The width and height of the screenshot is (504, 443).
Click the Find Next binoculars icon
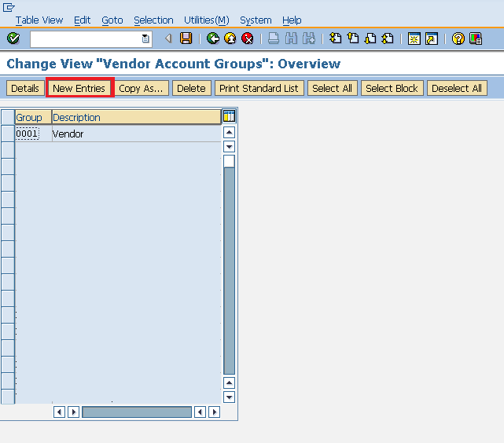309,38
